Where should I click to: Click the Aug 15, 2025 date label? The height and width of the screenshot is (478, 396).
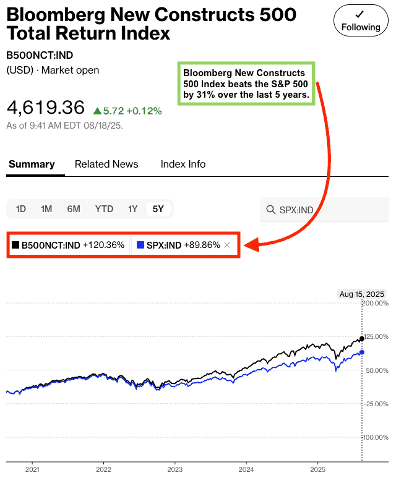[x=362, y=294]
